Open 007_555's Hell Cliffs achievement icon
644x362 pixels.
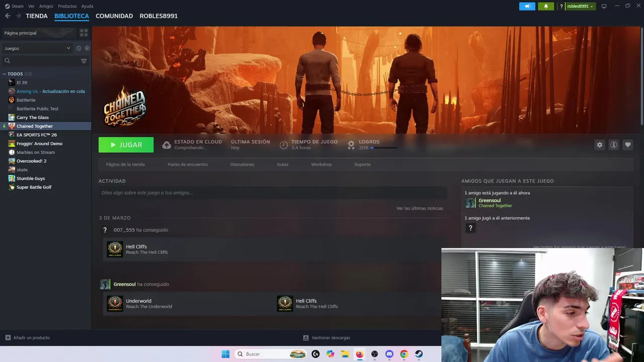[115, 249]
